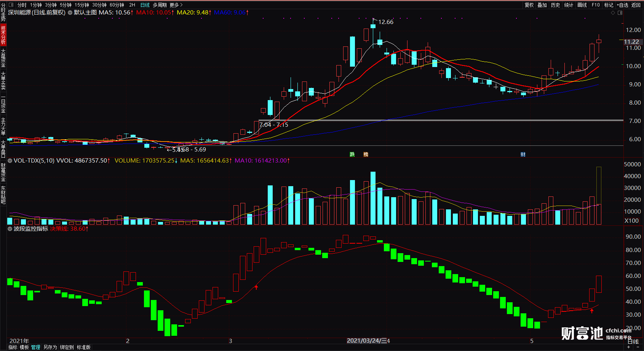Switch to 1分钟 period
Screen dimensions: 644x351
(x=36, y=5)
